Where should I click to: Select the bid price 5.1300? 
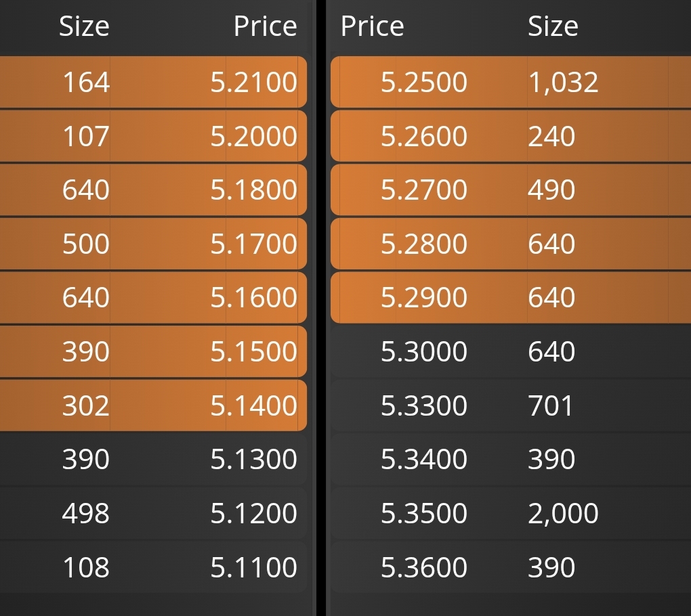(254, 459)
